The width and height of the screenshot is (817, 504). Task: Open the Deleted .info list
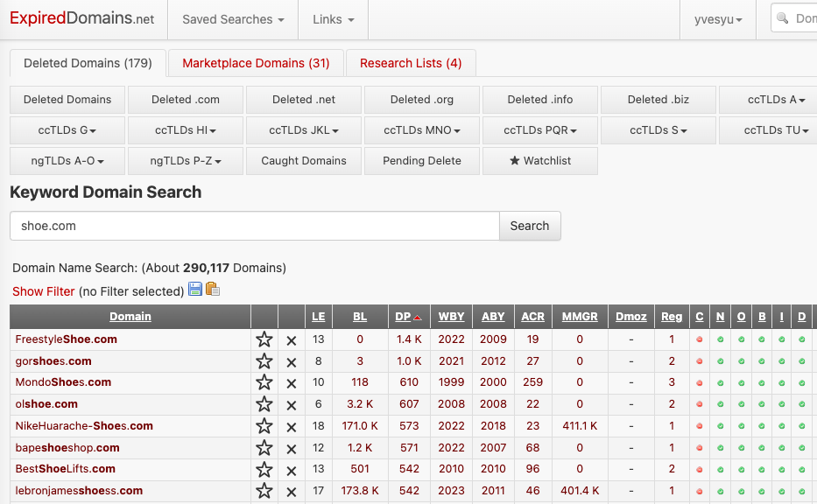coord(540,100)
